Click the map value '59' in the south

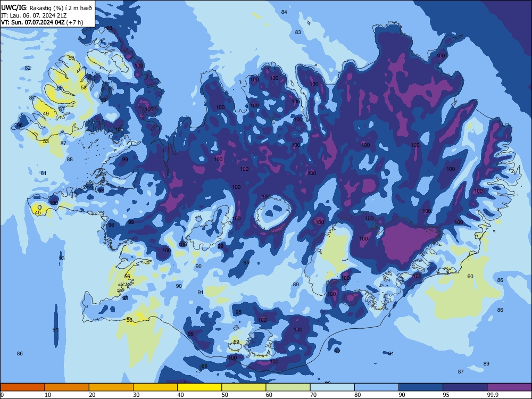[237, 342]
